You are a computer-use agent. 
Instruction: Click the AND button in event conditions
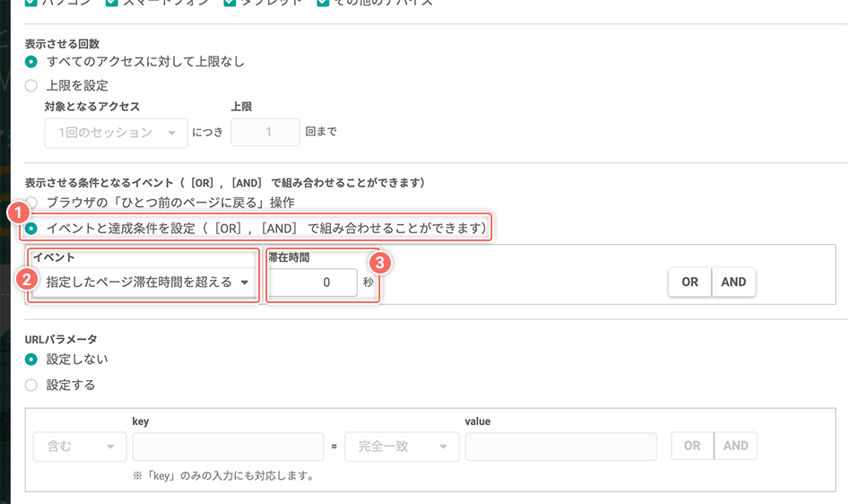734,282
